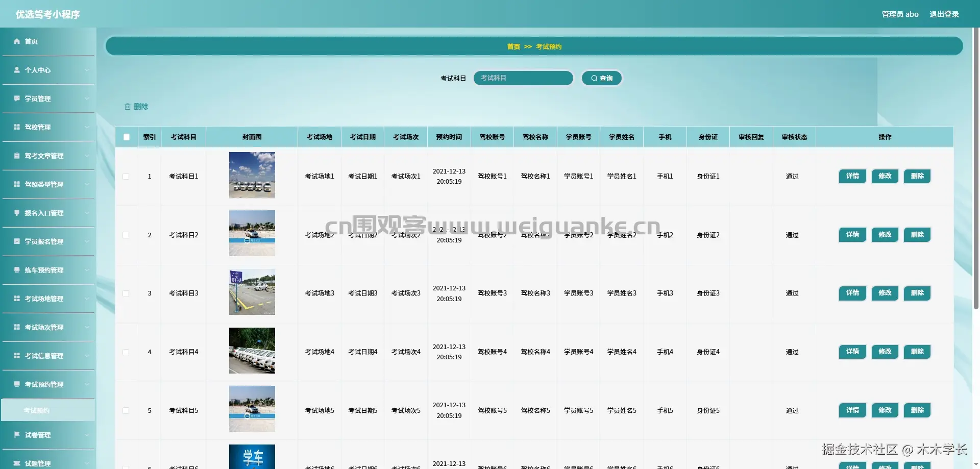Open 详情 for the 考试科目1 row
Viewport: 980px width, 469px height.
(852, 176)
